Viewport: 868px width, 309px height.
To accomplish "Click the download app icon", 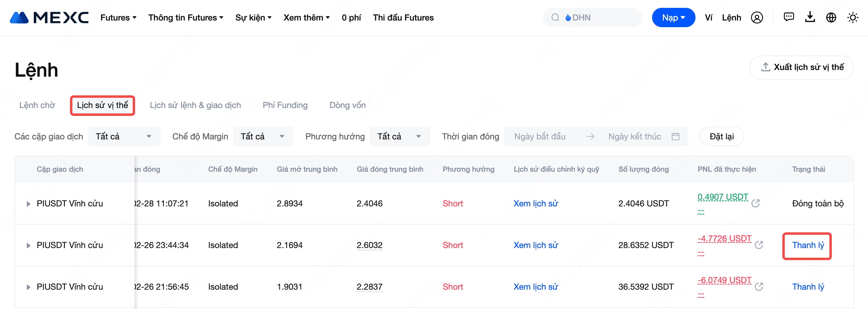I will 810,17.
